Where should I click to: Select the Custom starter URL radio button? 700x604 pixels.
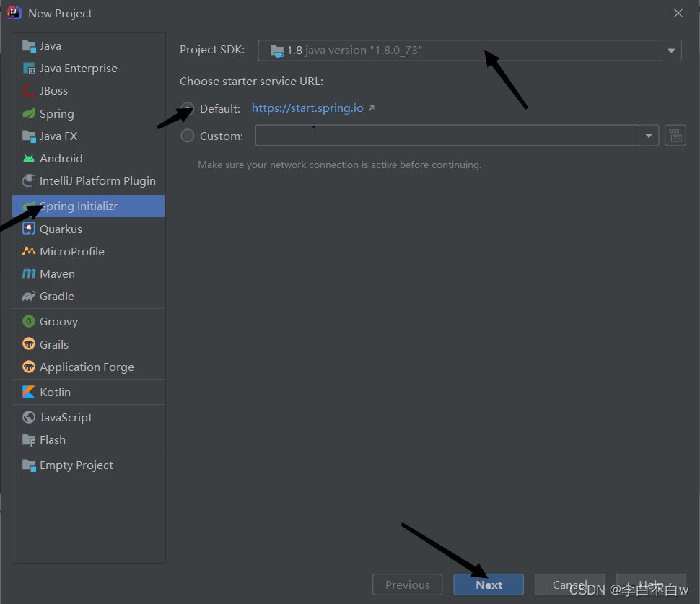(x=188, y=136)
